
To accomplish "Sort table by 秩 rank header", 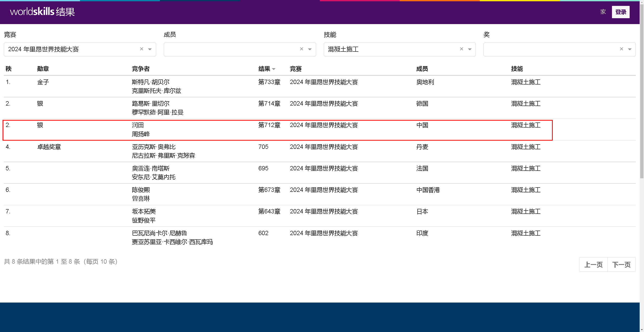I will tap(8, 69).
